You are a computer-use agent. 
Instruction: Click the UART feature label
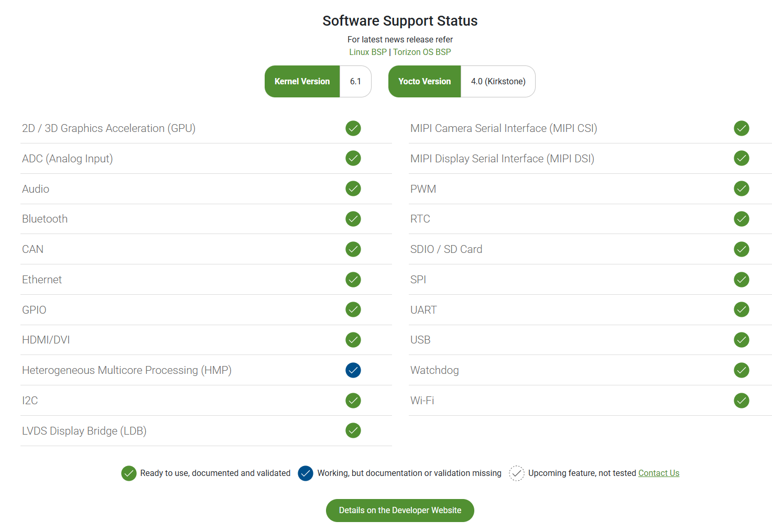click(x=423, y=310)
